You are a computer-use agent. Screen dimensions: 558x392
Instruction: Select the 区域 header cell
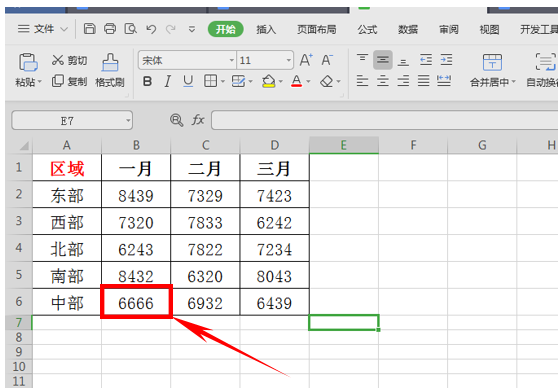(67, 168)
